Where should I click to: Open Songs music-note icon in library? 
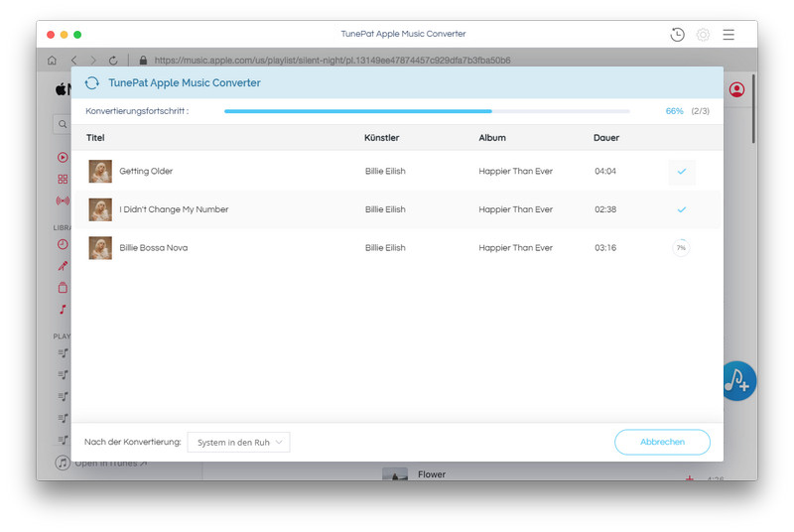pos(63,310)
